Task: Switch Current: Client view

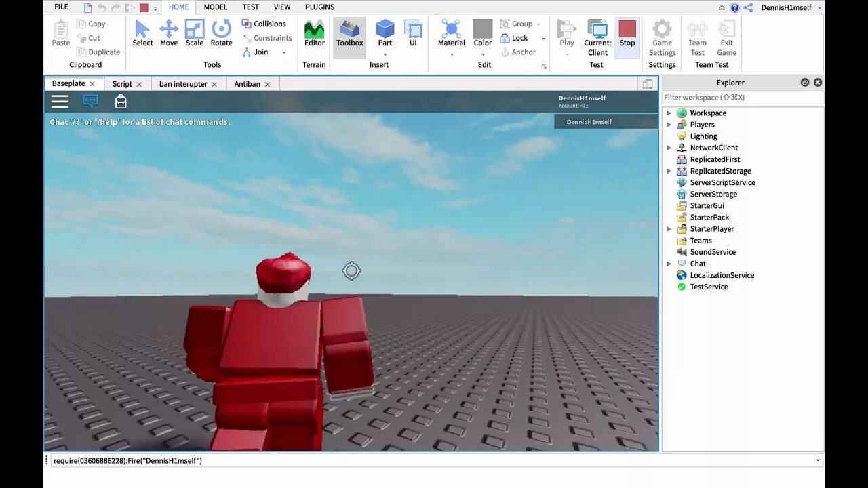Action: click(597, 37)
